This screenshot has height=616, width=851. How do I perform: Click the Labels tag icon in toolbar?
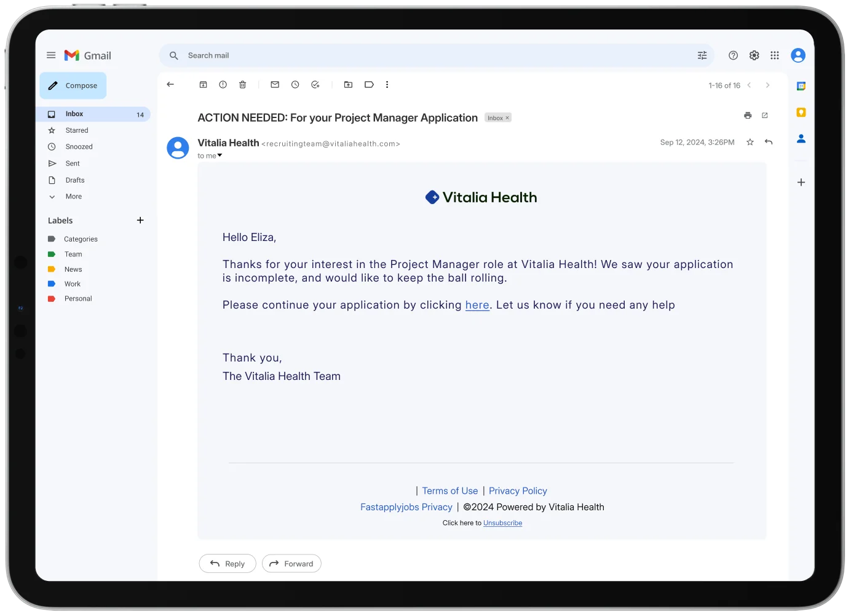(x=369, y=85)
